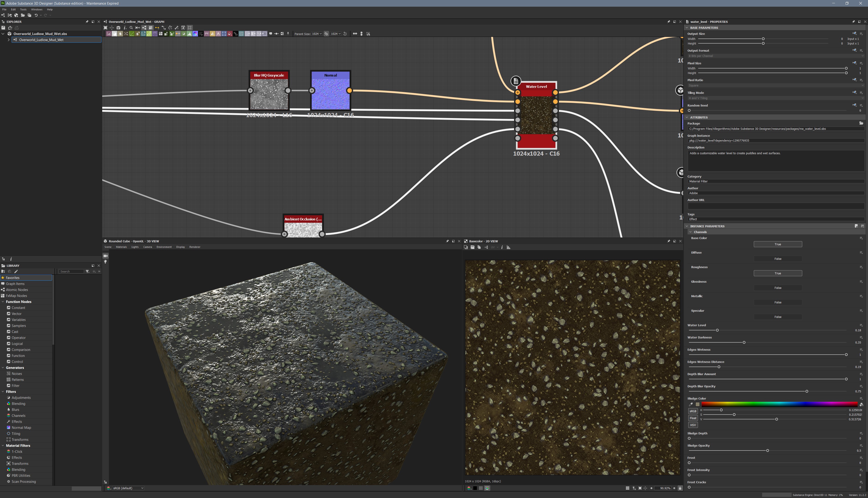Toggle the link width/height chain icon
The width and height of the screenshot is (868, 498).
326,34
